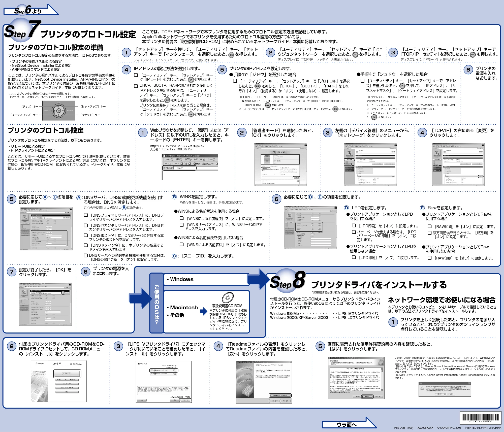504x432 pixels.
Task: Open the ファイル(F) menu in Internet Explorer
Action: 169,159
